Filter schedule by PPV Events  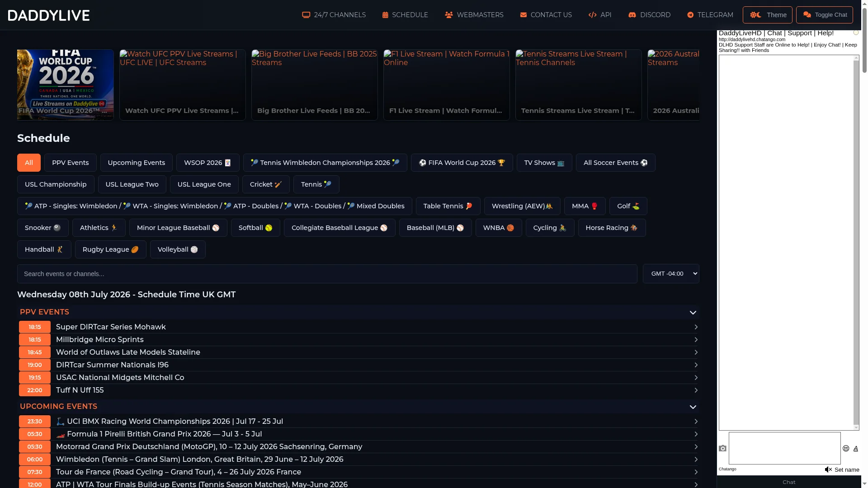click(x=71, y=163)
